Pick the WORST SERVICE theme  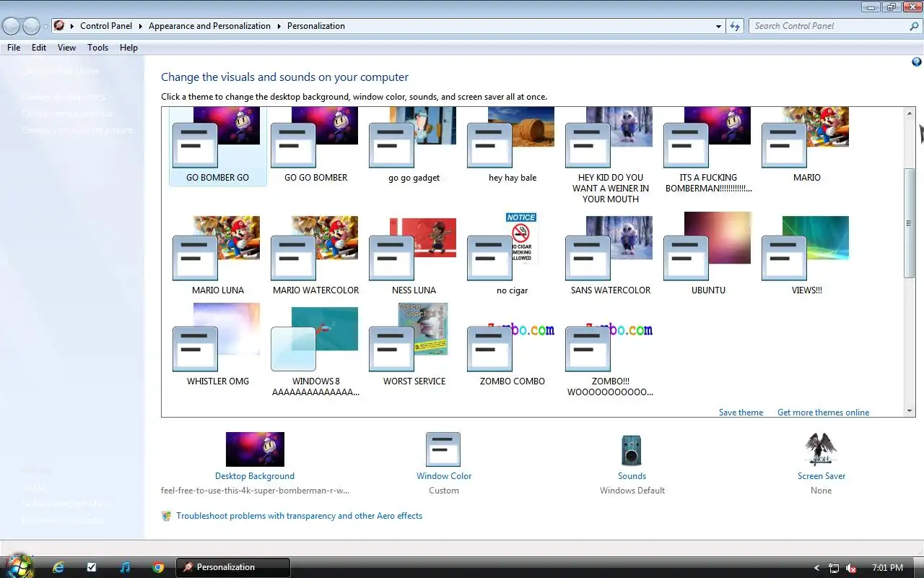click(x=414, y=346)
